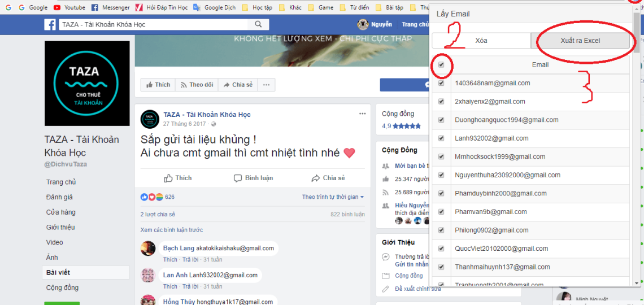Reply to Bạch Lang's comment
Image resolution: width=644 pixels, height=305 pixels.
point(190,259)
